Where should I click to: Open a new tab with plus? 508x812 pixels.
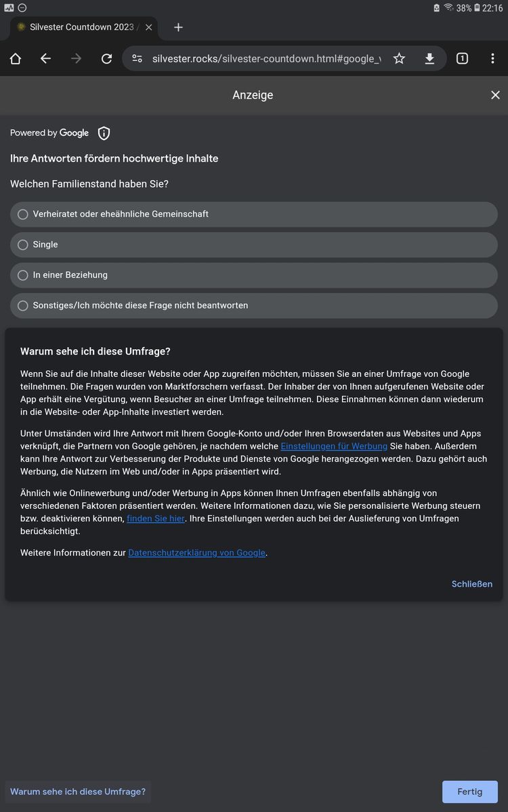coord(178,27)
